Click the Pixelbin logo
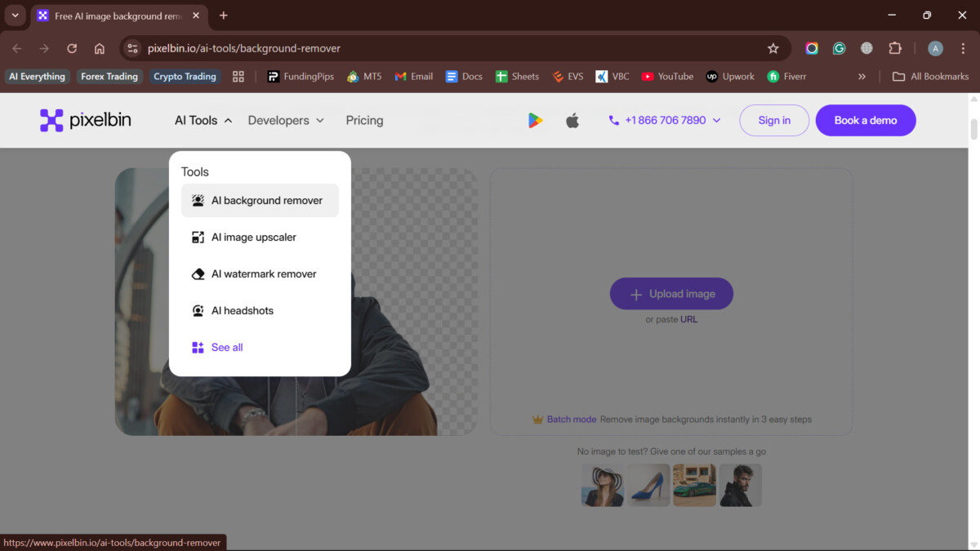 tap(86, 120)
